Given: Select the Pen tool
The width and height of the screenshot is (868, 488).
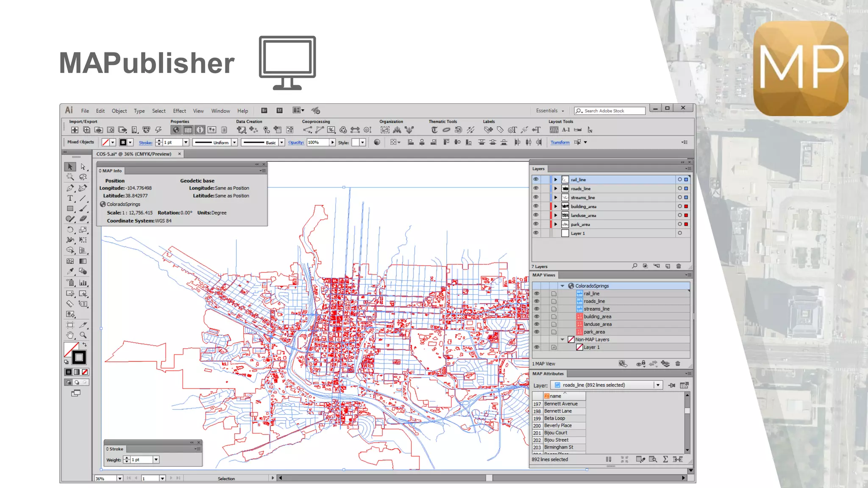Looking at the screenshot, I should [x=70, y=188].
